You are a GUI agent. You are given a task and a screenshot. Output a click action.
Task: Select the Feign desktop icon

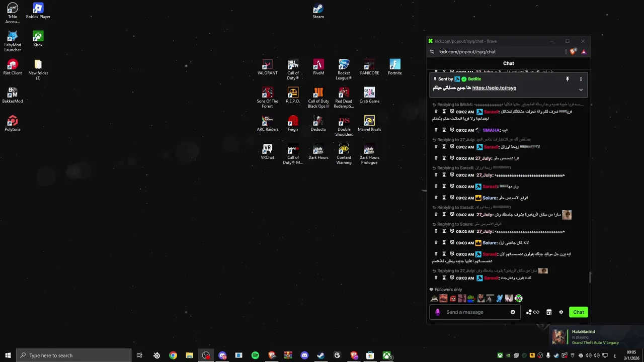point(293,124)
